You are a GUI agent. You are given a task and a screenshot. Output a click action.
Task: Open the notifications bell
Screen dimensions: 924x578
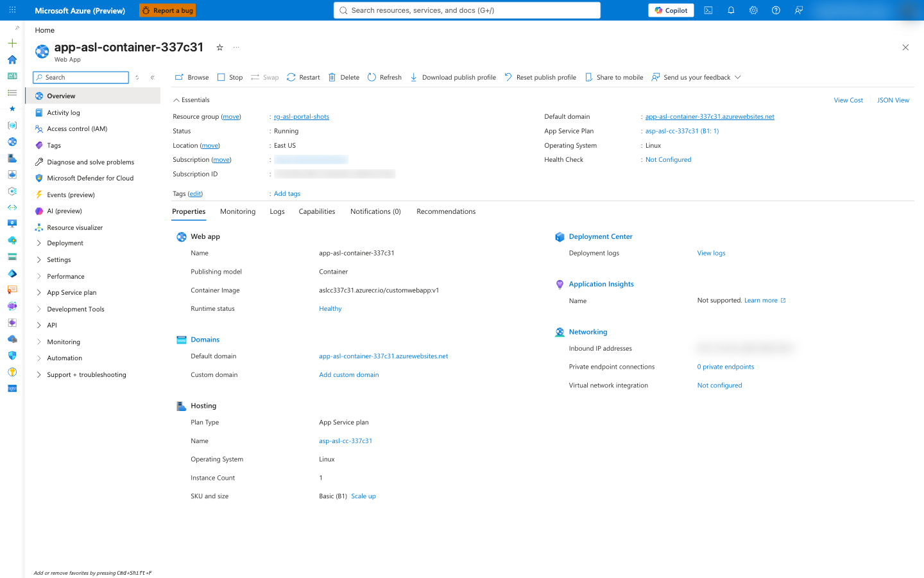tap(731, 10)
